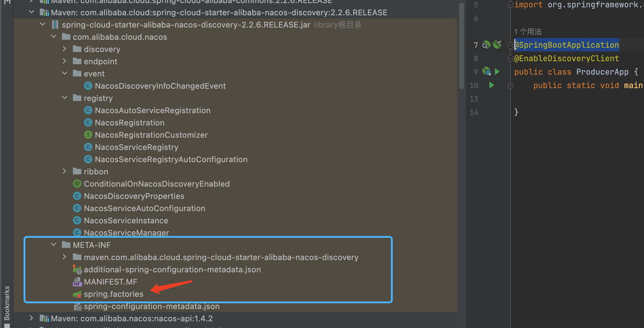Collapse the nacos-discovery Maven library node
Screen dimensions: 644x328
click(x=32, y=12)
